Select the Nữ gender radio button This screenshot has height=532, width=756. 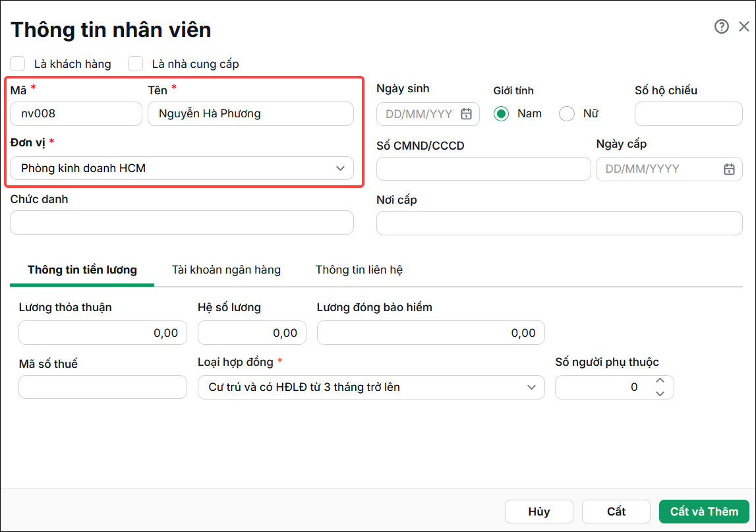click(x=567, y=114)
